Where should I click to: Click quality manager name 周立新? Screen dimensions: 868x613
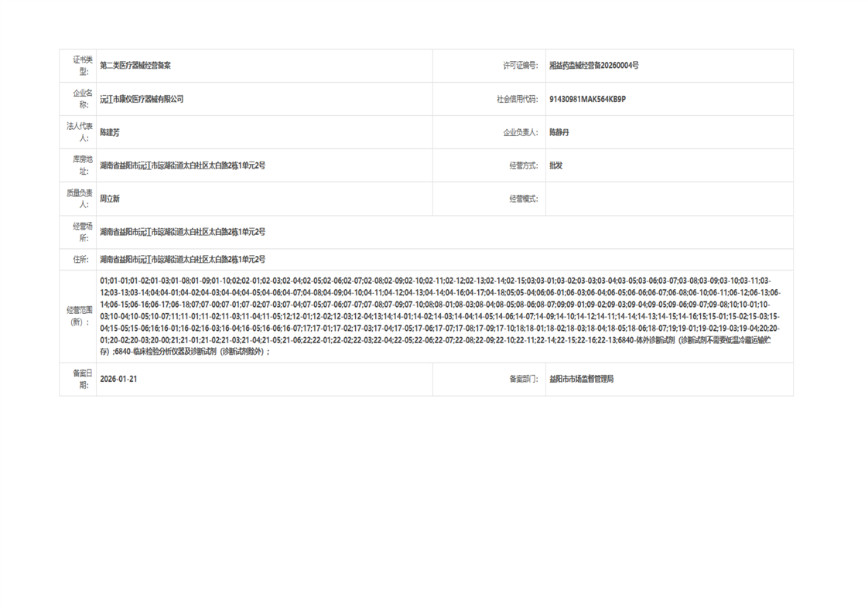pyautogui.click(x=110, y=199)
